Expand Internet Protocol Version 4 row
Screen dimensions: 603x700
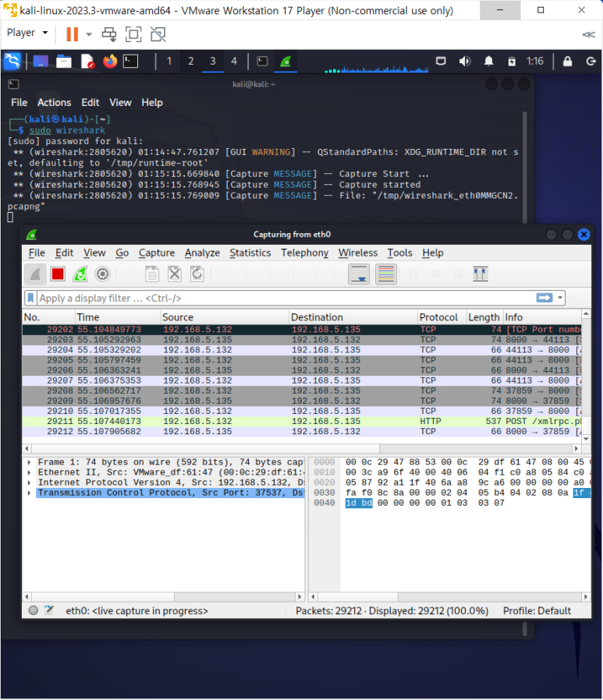click(x=30, y=483)
